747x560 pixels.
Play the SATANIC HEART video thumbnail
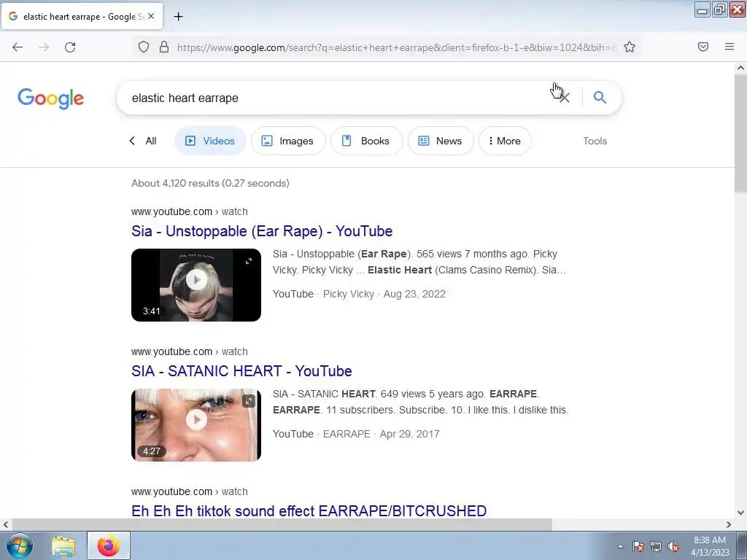[196, 425]
